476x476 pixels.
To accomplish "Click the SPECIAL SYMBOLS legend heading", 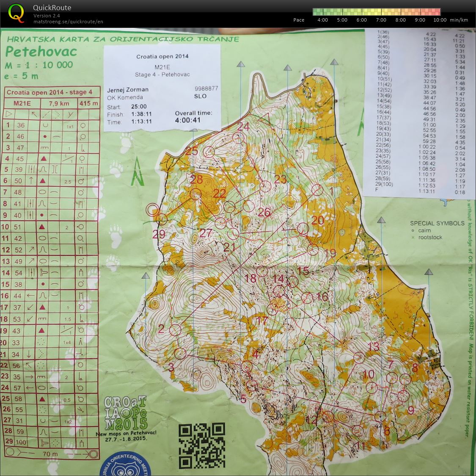I will (x=437, y=223).
